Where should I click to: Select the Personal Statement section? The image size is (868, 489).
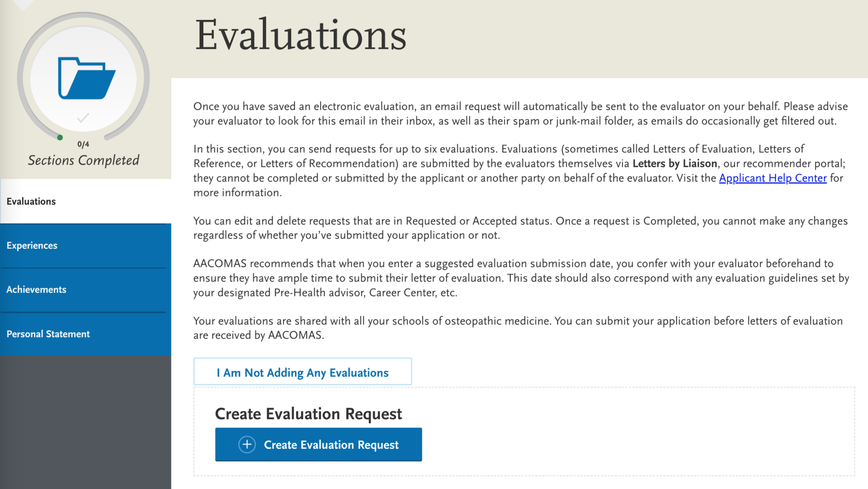tap(47, 334)
